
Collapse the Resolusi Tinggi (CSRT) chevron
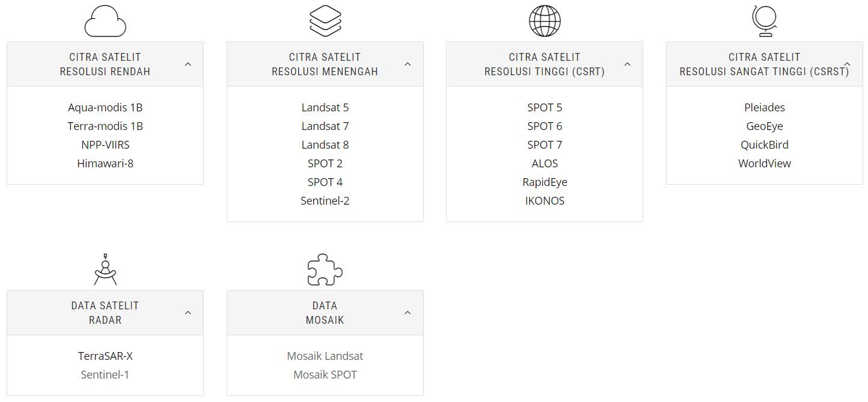628,64
